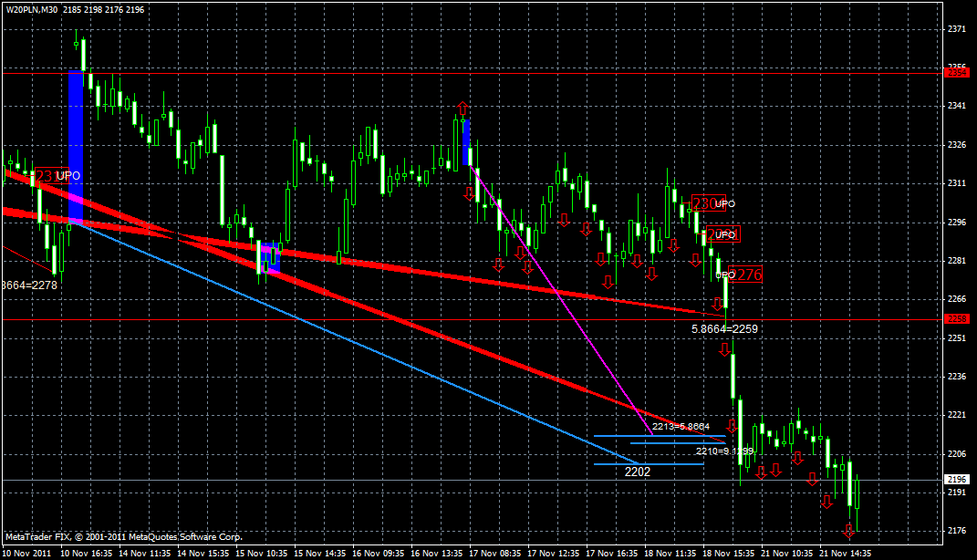Click the MetaQuotes Software Corp. copyright text

[x=124, y=537]
